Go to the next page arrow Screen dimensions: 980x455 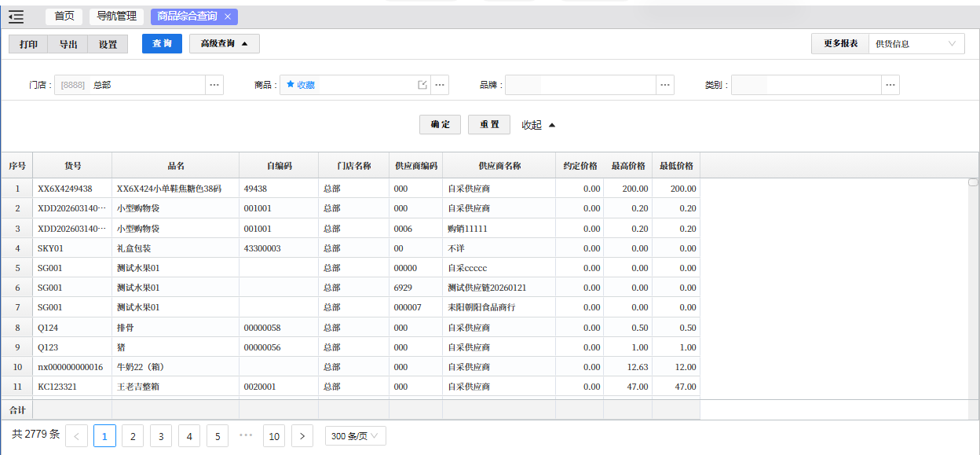coord(302,436)
